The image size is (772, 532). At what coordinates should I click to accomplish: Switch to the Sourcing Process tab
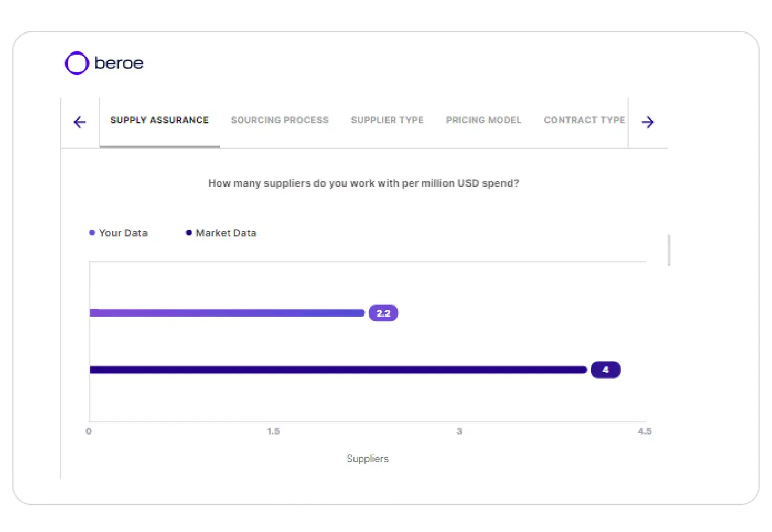[x=280, y=121]
